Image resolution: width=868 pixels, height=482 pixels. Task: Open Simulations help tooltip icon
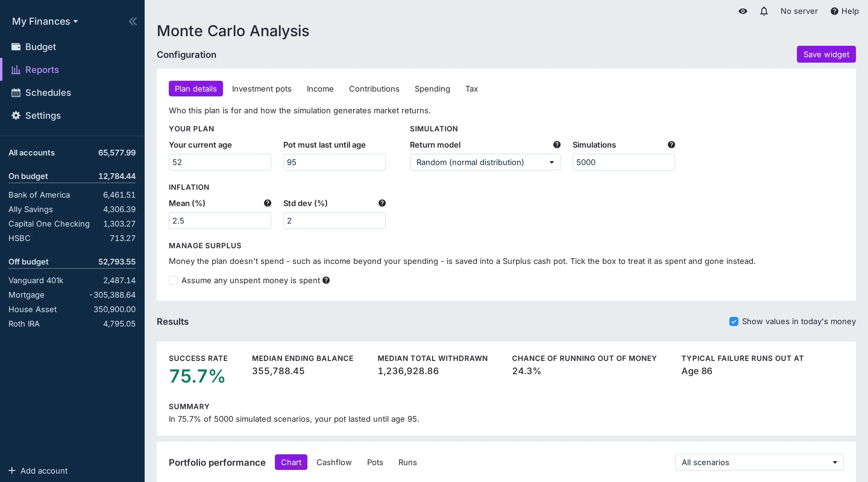click(x=671, y=145)
